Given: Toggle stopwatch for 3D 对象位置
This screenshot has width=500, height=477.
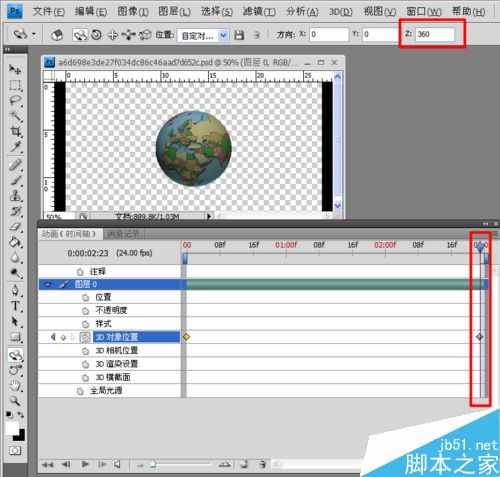Looking at the screenshot, I should [85, 337].
